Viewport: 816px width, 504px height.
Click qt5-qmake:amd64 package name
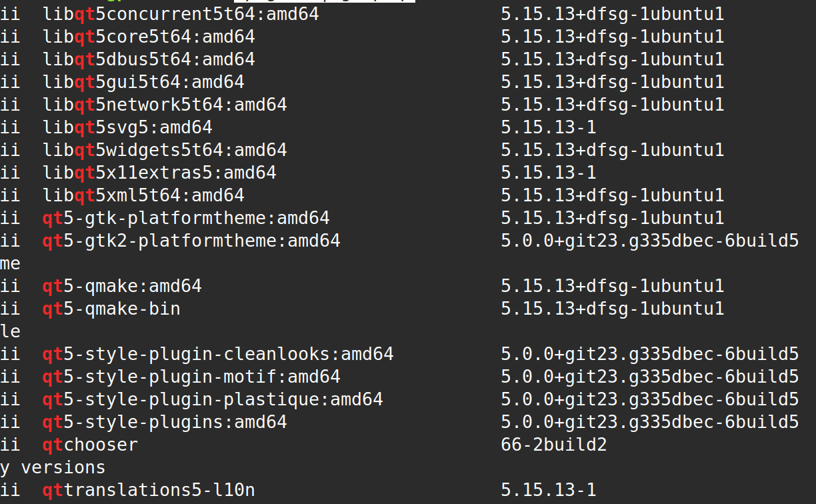tap(122, 286)
